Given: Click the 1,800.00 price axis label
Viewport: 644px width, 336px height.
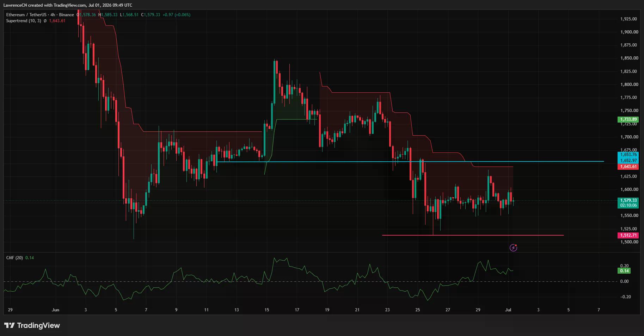Looking at the screenshot, I should pyautogui.click(x=629, y=85).
